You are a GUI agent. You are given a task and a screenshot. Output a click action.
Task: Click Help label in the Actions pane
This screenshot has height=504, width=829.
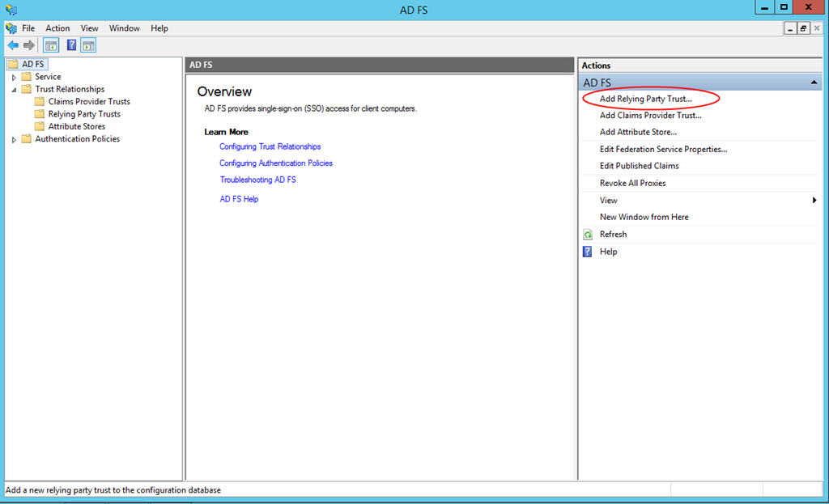coord(608,252)
